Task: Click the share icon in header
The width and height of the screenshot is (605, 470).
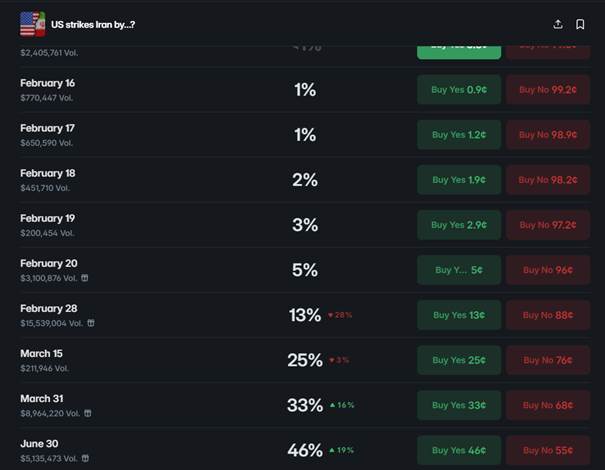Action: tap(558, 24)
